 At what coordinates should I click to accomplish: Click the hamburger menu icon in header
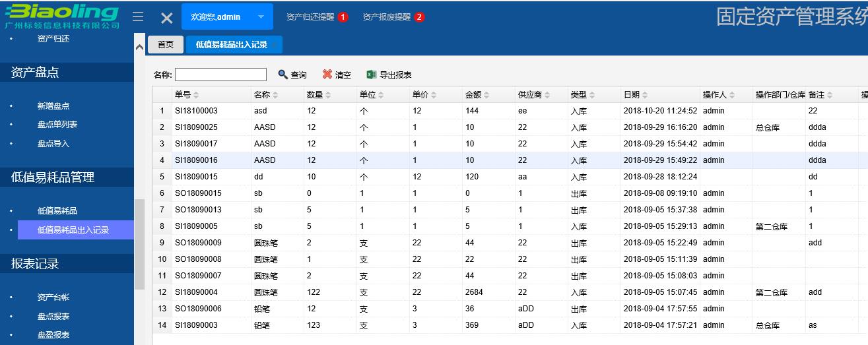138,17
